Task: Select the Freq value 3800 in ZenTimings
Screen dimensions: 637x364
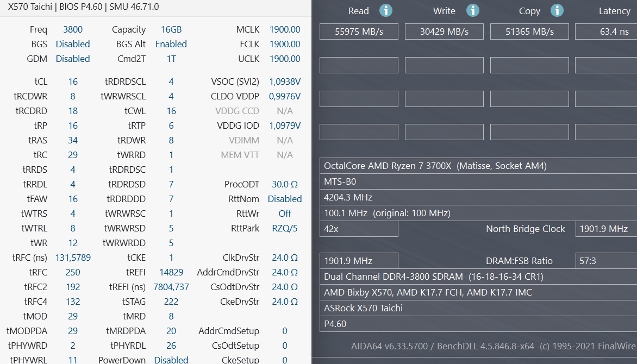Action: tap(73, 30)
